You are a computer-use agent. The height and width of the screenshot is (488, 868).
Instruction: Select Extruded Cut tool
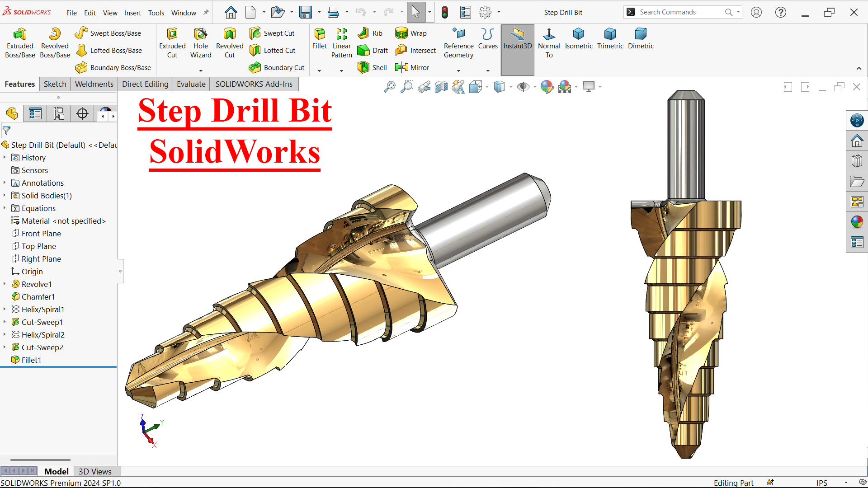pyautogui.click(x=172, y=43)
